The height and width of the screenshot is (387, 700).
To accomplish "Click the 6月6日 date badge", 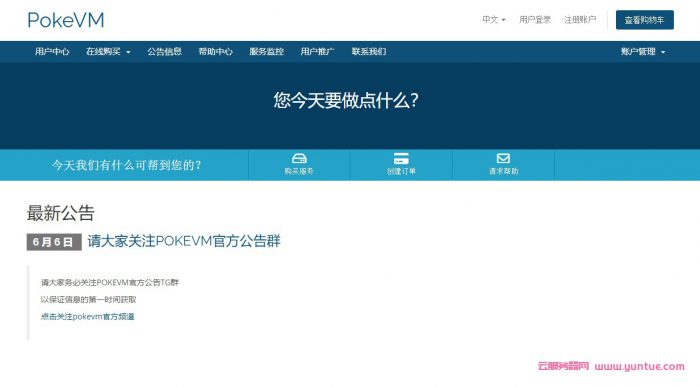I will (x=54, y=242).
